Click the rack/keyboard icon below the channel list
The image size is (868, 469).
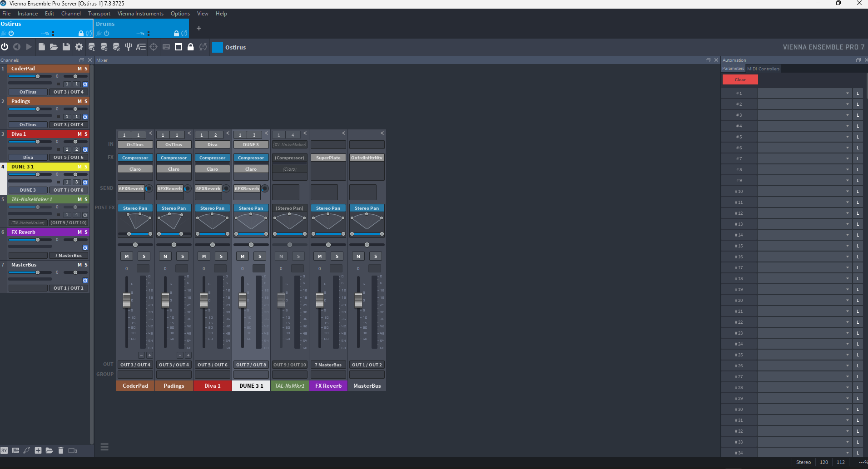click(x=15, y=450)
